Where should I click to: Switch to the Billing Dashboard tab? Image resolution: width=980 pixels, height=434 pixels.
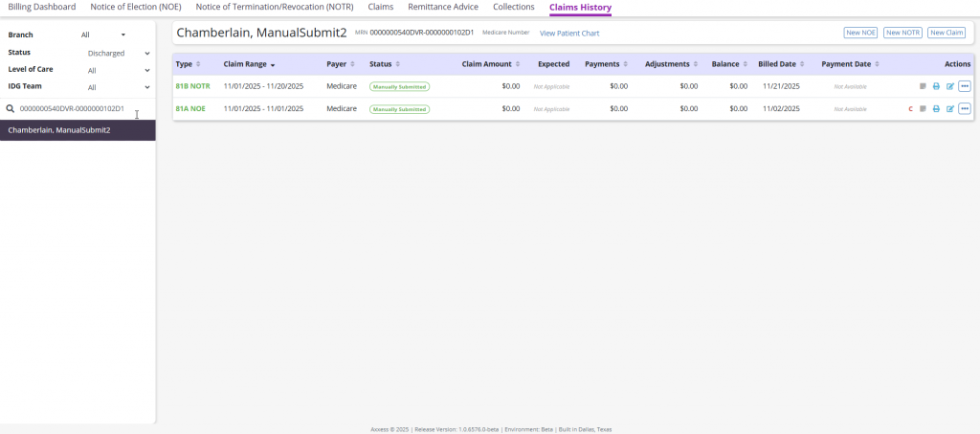click(x=41, y=7)
